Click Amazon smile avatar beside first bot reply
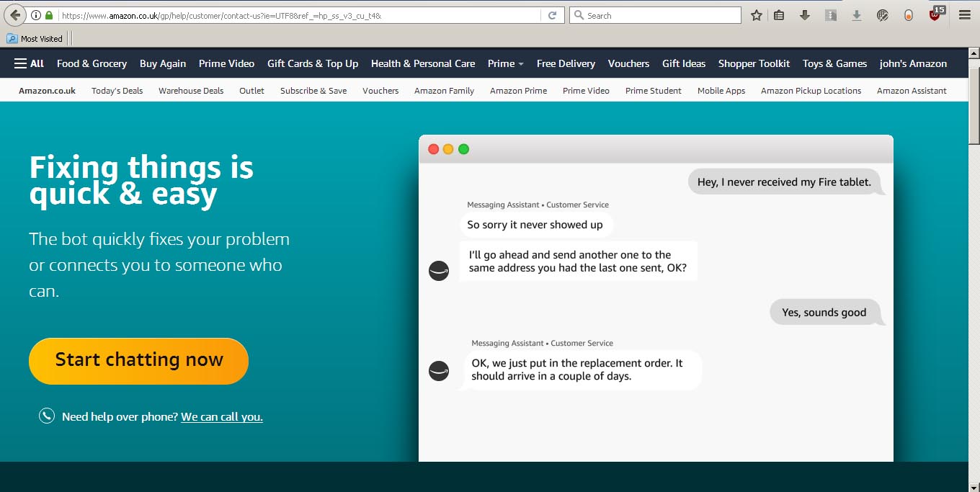 [439, 271]
